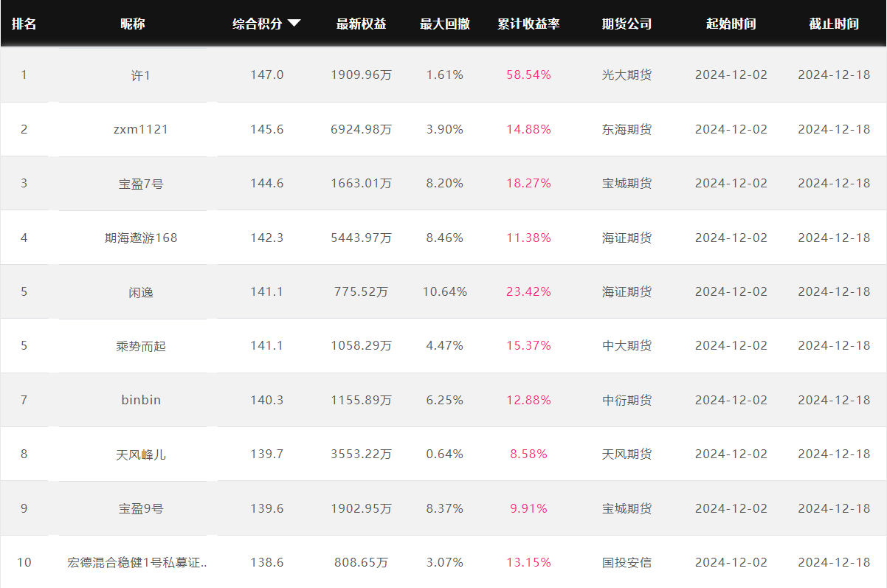This screenshot has width=887, height=588.
Task: Click score 139.7
Action: tap(266, 454)
